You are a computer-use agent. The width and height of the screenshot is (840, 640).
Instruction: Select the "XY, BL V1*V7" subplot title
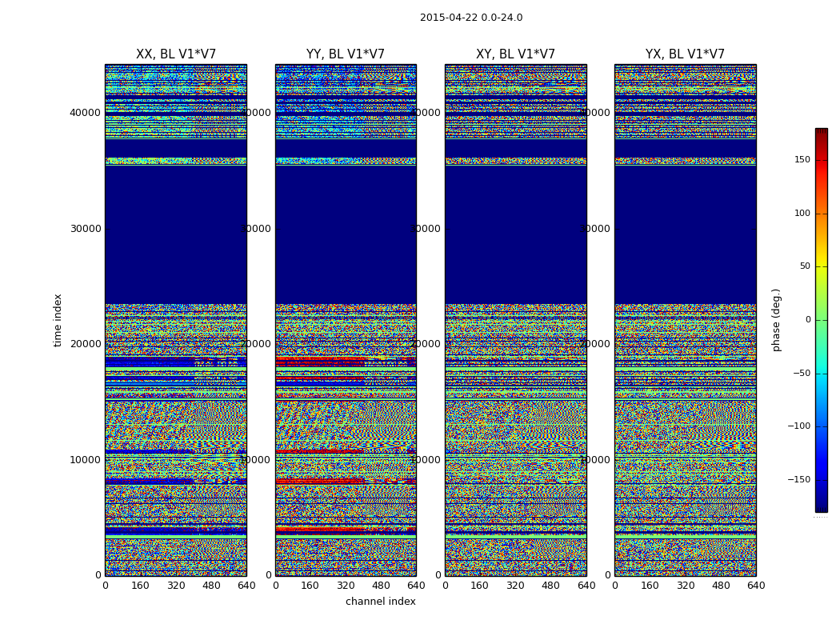(x=515, y=54)
